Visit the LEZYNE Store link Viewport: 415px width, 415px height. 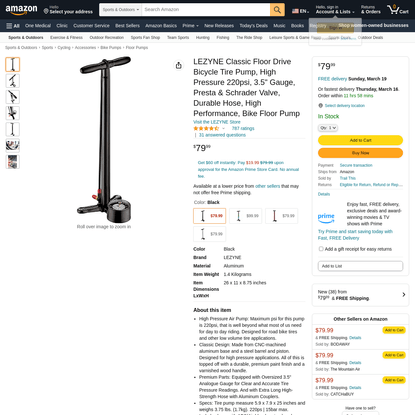pyautogui.click(x=217, y=122)
